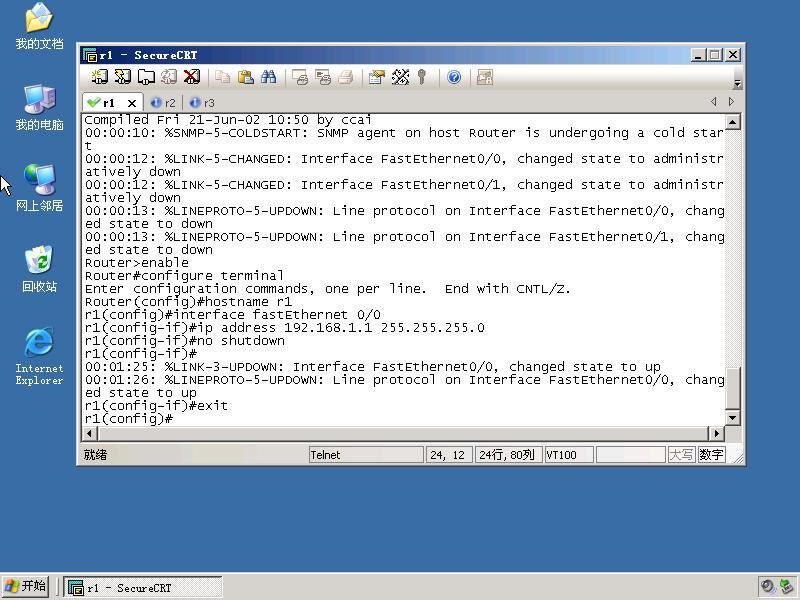Click the Copy toolbar icon
Screen dimensions: 800x600
coord(222,77)
